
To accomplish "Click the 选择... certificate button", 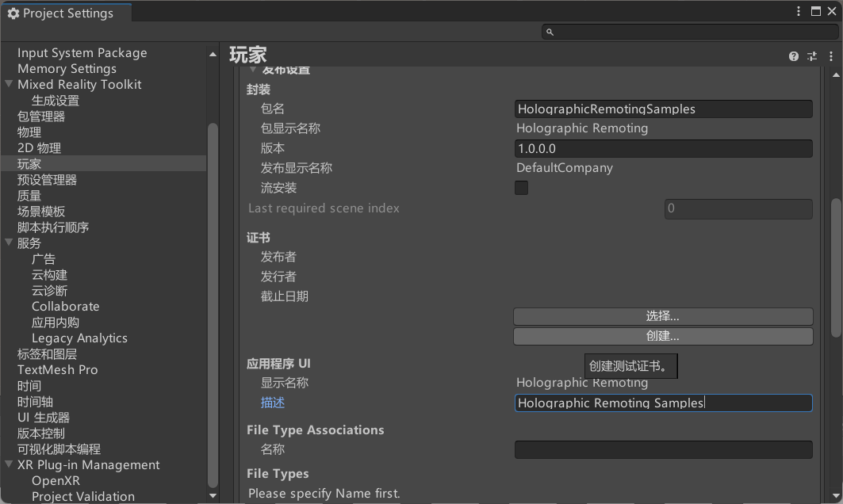I will point(663,316).
